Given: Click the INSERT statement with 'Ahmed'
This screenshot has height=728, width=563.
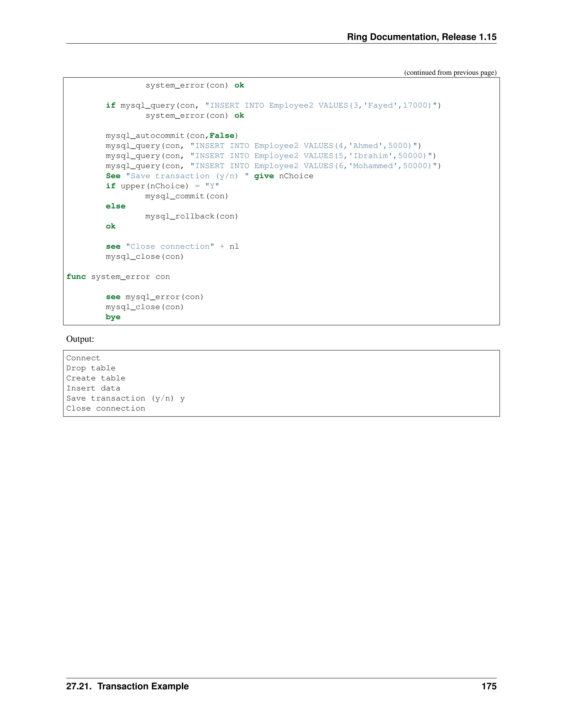Looking at the screenshot, I should tap(303, 146).
